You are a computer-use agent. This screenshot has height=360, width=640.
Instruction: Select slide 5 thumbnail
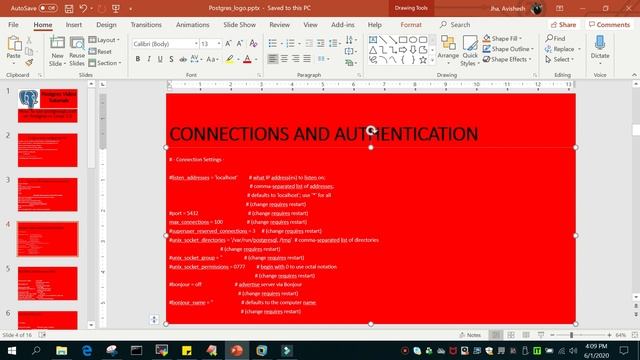click(47, 284)
